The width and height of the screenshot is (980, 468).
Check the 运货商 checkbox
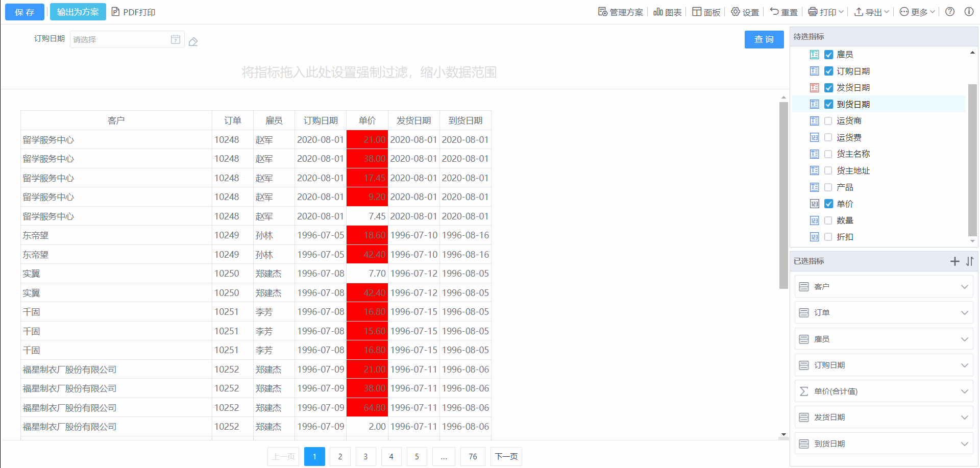(x=828, y=121)
